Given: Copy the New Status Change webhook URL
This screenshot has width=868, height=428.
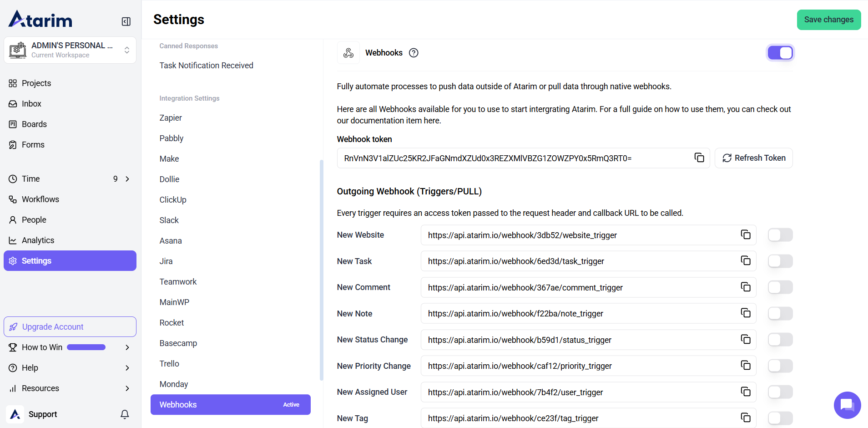Looking at the screenshot, I should tap(746, 339).
